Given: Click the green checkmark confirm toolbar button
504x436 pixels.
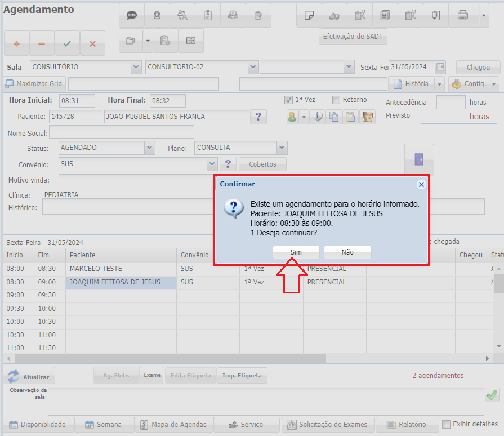Looking at the screenshot, I should [67, 43].
